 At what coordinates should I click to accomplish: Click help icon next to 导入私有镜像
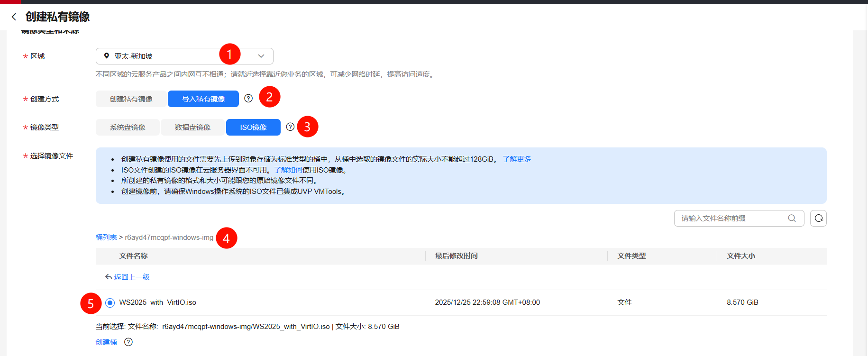pos(248,99)
